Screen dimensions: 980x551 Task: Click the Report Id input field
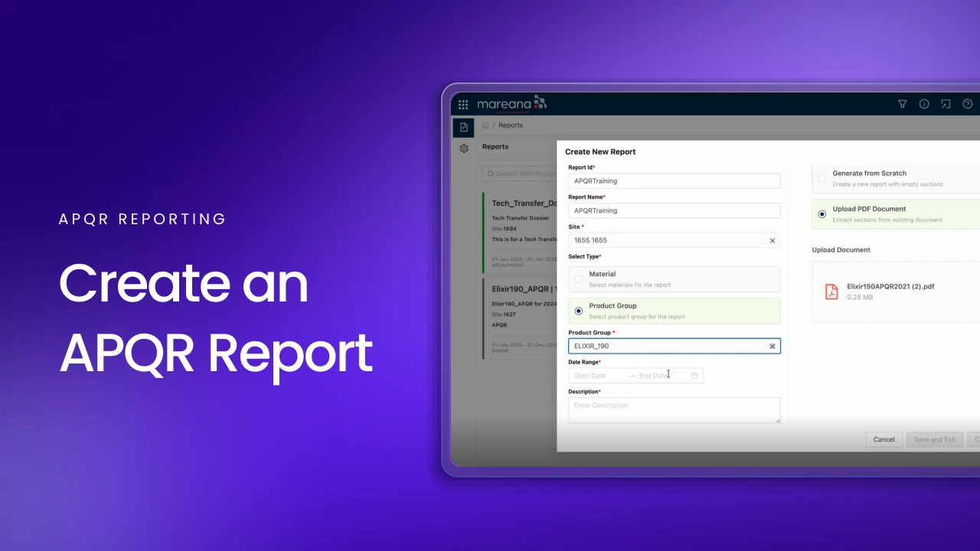[x=674, y=181]
